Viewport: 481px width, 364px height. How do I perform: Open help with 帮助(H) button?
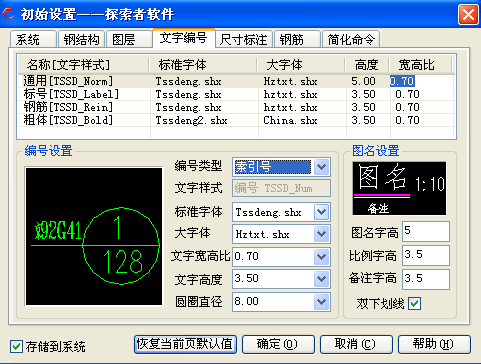point(434,344)
